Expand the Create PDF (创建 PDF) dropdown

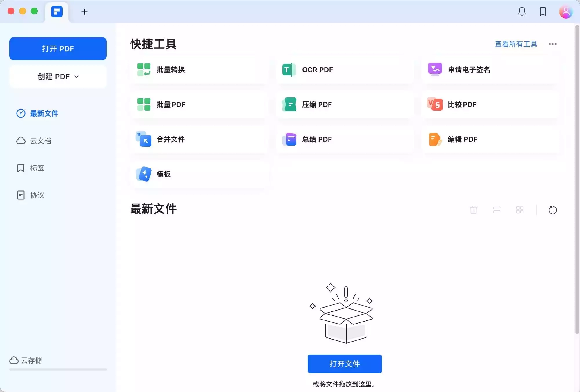coord(58,77)
